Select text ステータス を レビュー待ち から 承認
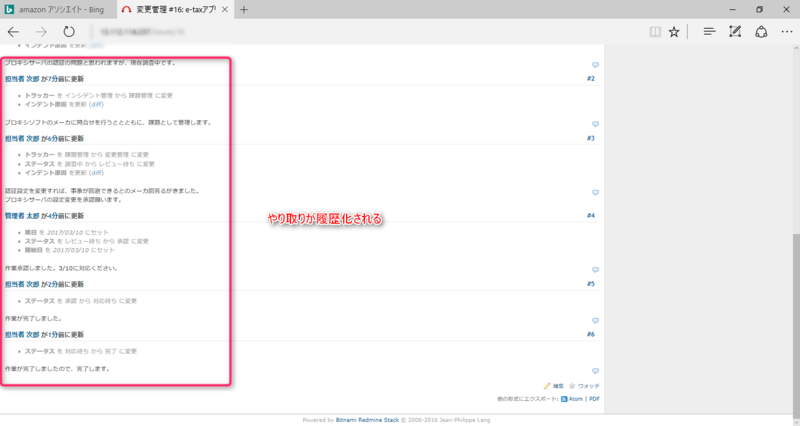800x426 pixels. (x=77, y=241)
